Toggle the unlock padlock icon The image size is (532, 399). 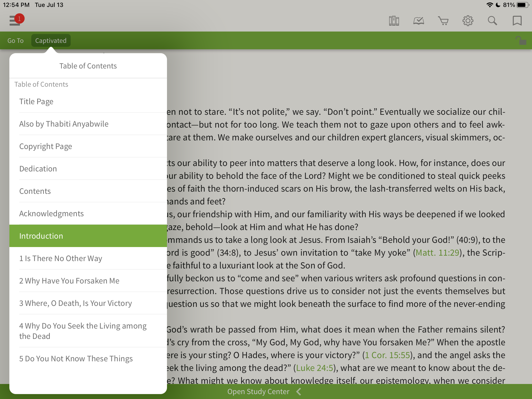click(521, 41)
